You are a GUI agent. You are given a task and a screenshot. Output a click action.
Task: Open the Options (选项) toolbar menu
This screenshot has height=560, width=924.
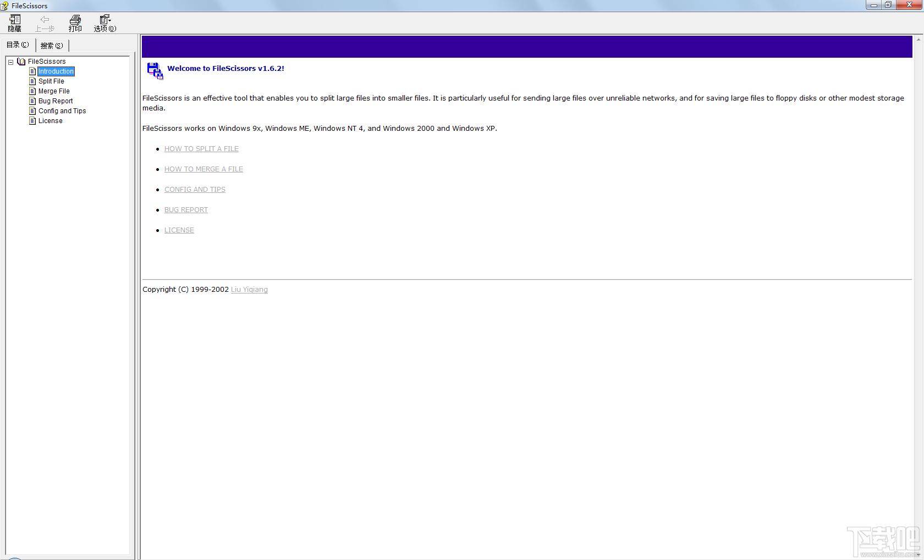click(105, 23)
